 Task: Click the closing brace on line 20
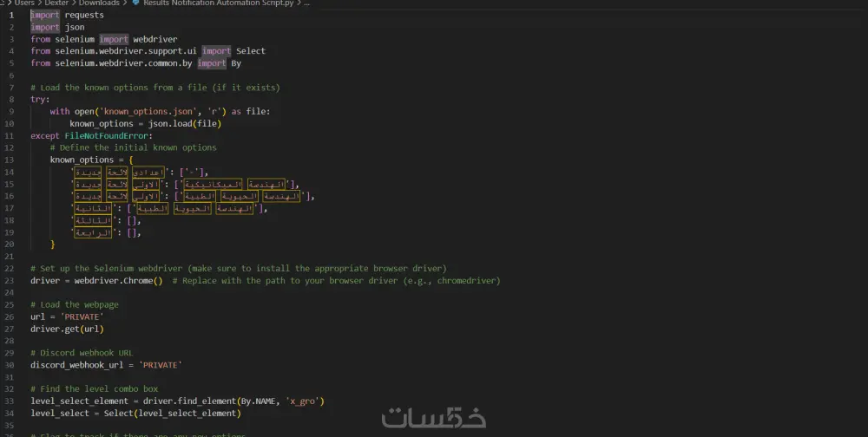click(x=53, y=244)
